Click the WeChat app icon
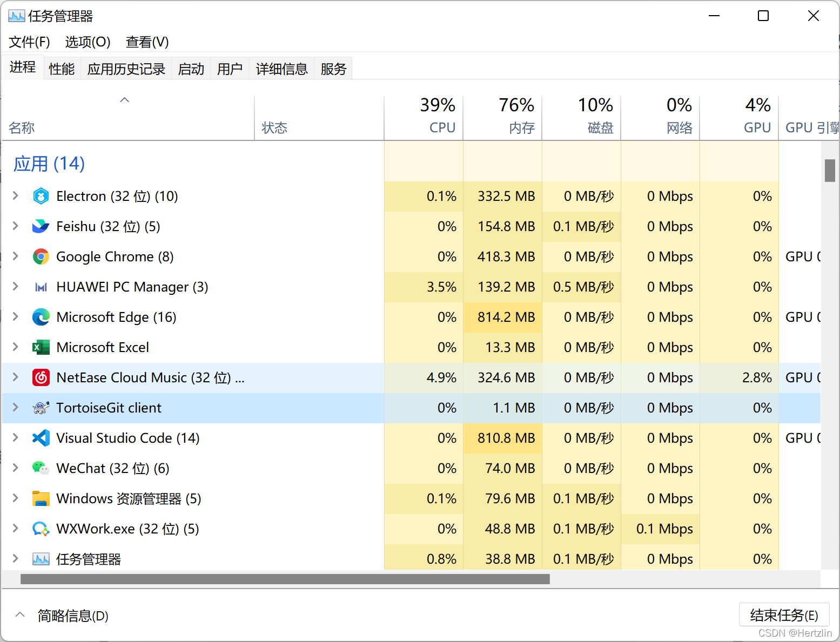 pyautogui.click(x=41, y=468)
